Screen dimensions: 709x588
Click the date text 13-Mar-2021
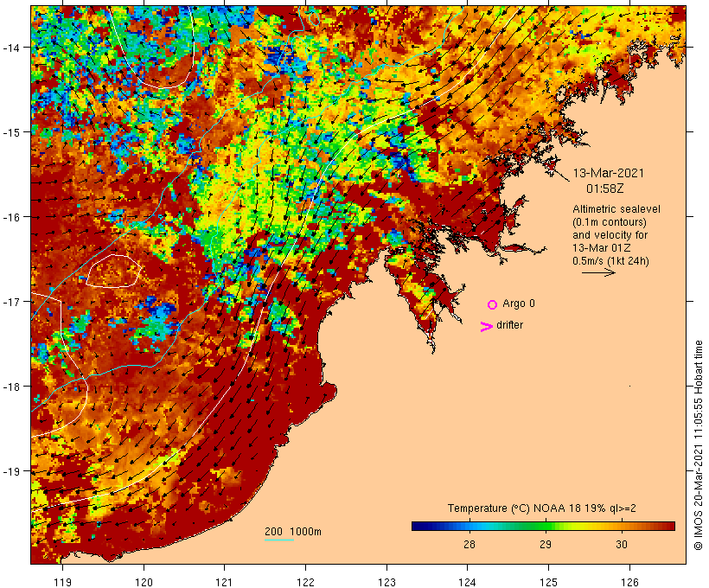point(608,173)
